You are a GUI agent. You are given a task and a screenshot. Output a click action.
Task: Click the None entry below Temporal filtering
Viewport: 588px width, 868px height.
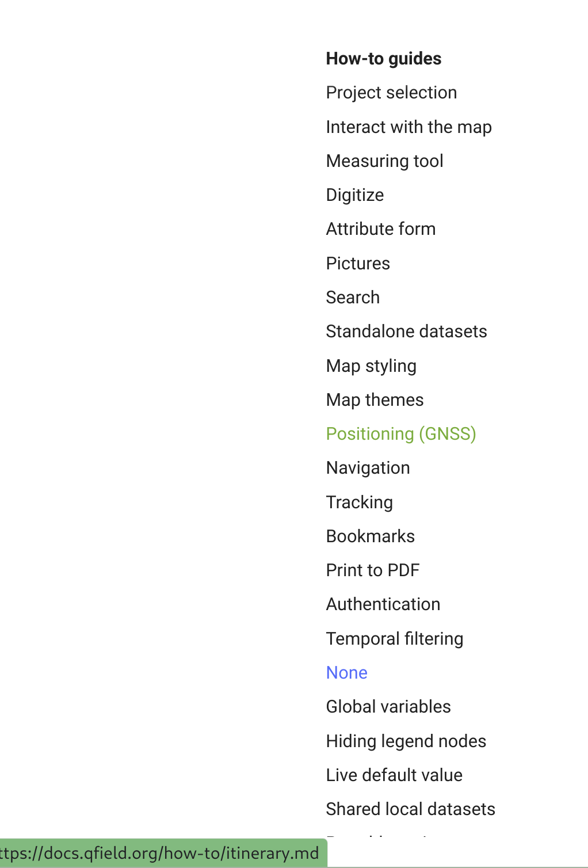pyautogui.click(x=346, y=672)
